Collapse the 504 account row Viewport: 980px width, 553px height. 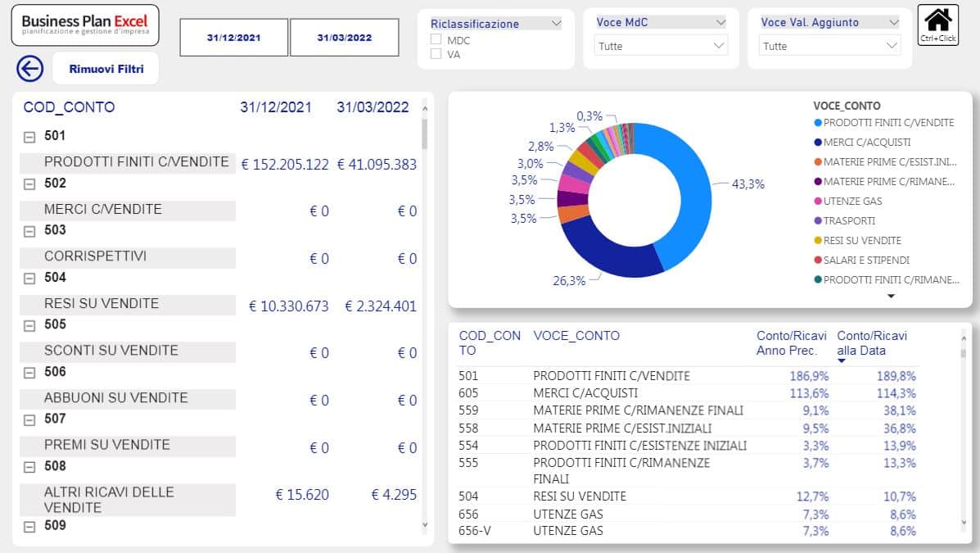[x=29, y=279]
